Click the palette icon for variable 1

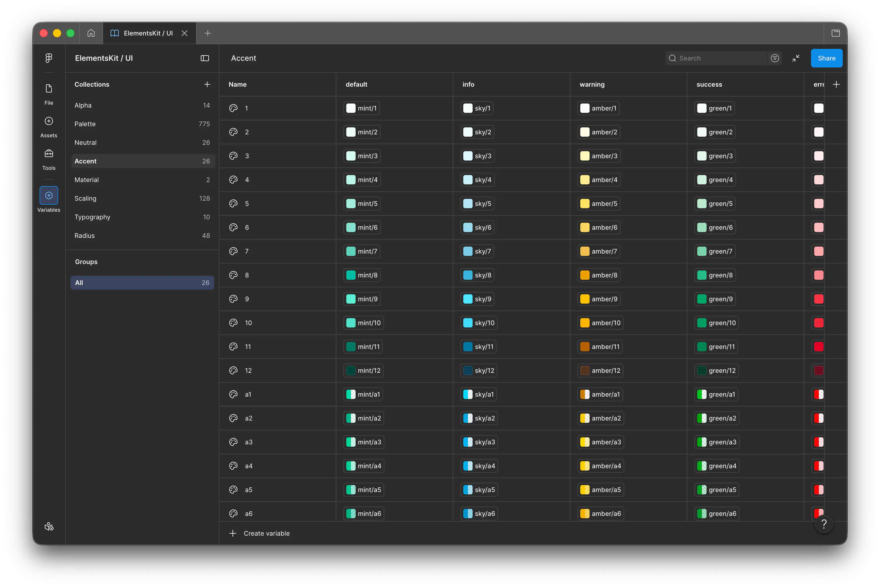click(233, 108)
